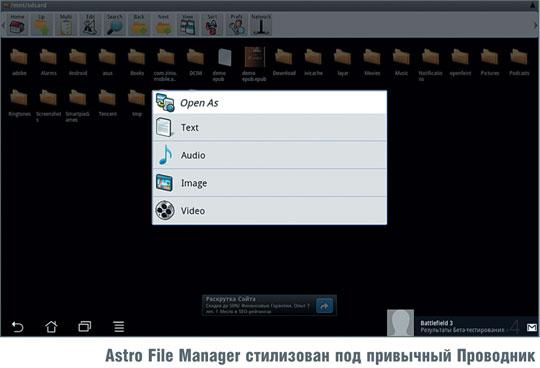This screenshot has width=540, height=368.
Task: Choose Text in the Open As dialog
Action: click(269, 127)
